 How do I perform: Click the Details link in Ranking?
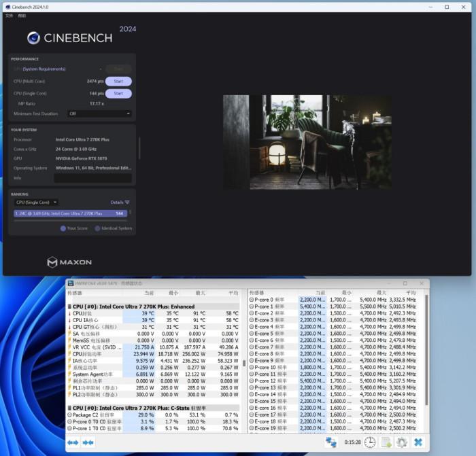click(117, 202)
